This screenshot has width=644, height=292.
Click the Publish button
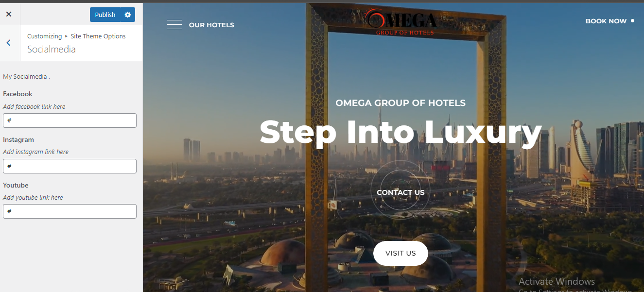(x=105, y=15)
